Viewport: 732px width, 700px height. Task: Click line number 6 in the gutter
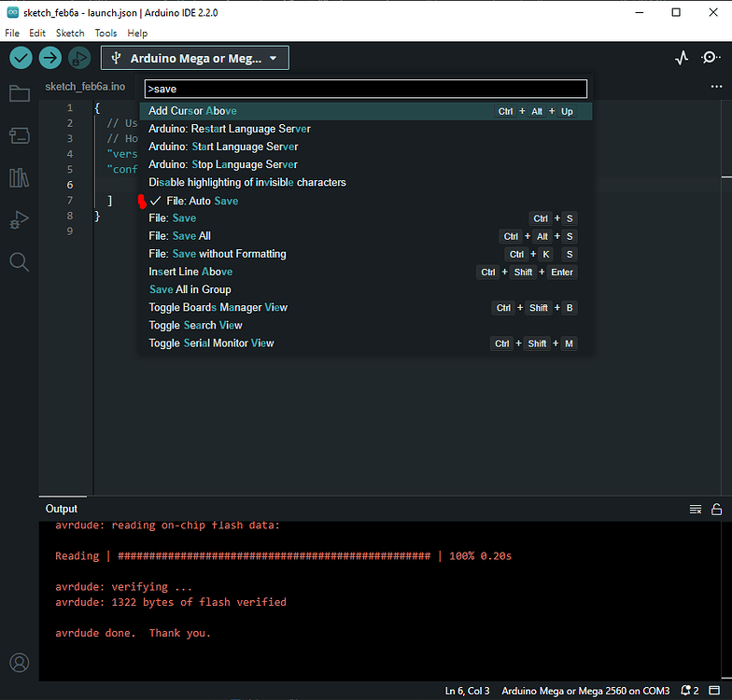pyautogui.click(x=69, y=185)
